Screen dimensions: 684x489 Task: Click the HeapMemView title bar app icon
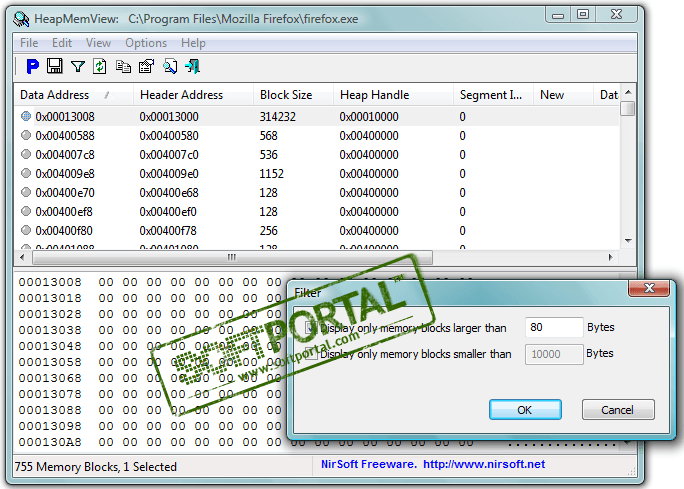pos(21,19)
